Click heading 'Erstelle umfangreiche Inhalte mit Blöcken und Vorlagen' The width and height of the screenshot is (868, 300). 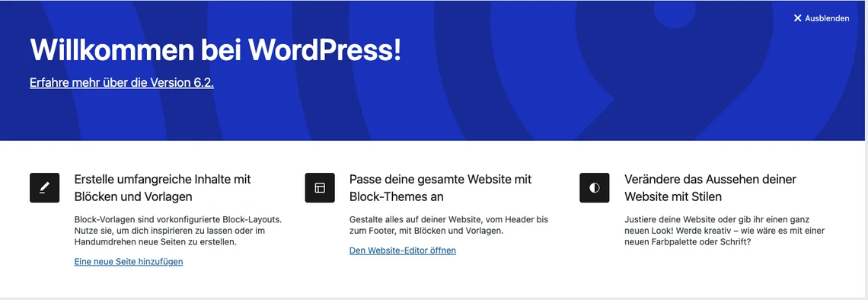click(x=163, y=187)
